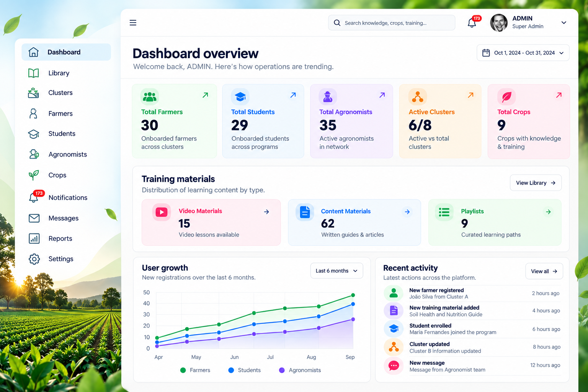Click the calendar icon in date range
The width and height of the screenshot is (588, 392).
(x=486, y=53)
